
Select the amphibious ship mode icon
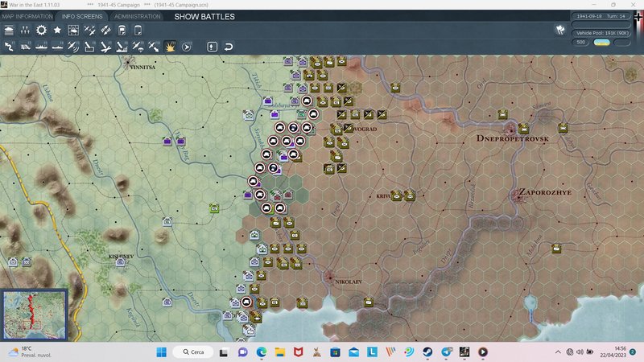(57, 47)
